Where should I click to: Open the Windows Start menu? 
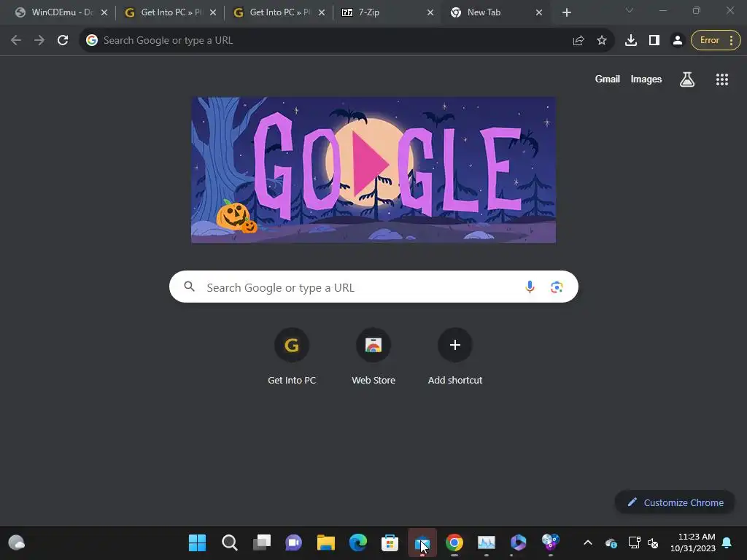tap(197, 542)
